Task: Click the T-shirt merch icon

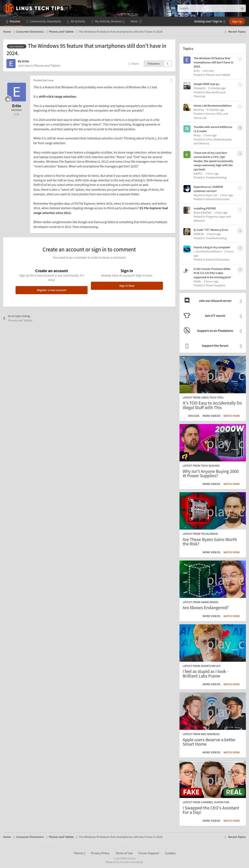Action: (x=187, y=315)
